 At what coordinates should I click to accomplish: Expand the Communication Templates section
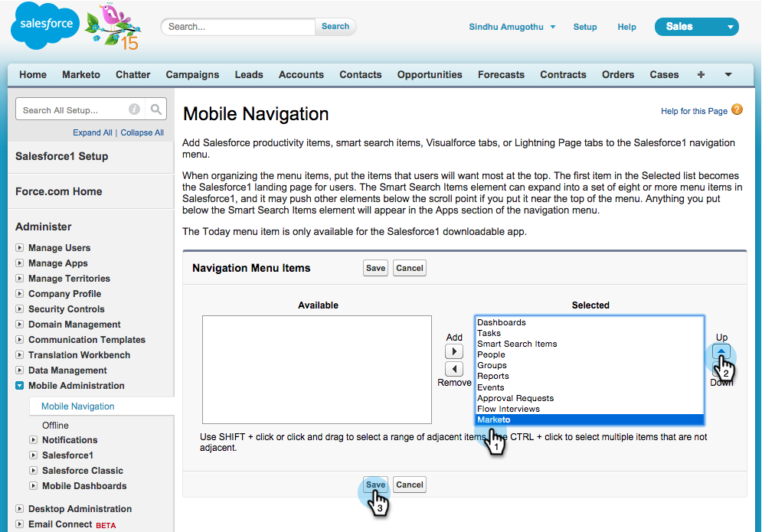click(x=19, y=340)
